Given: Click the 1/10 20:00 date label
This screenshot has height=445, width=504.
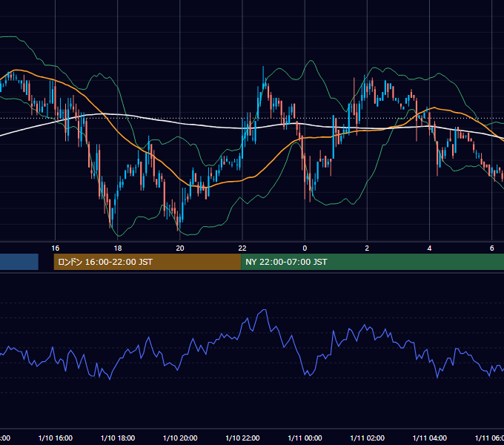Looking at the screenshot, I should pyautogui.click(x=180, y=438).
